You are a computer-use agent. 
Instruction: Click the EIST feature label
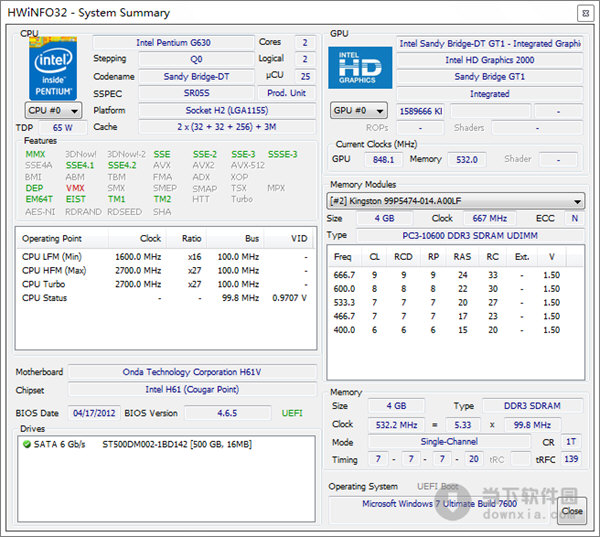pos(75,199)
